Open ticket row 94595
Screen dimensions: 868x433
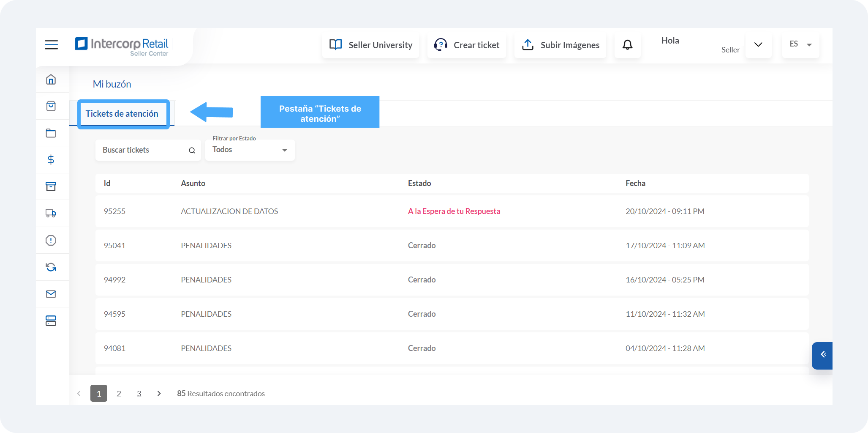[x=452, y=314]
